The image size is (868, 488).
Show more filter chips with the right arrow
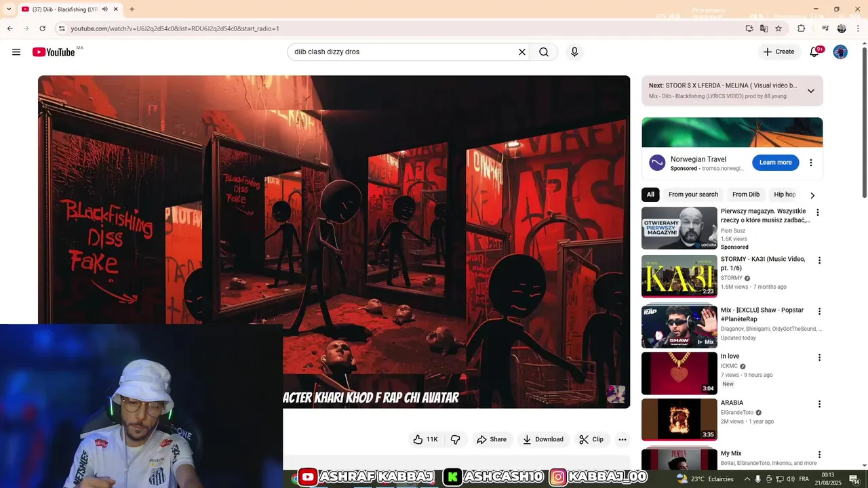pos(812,195)
